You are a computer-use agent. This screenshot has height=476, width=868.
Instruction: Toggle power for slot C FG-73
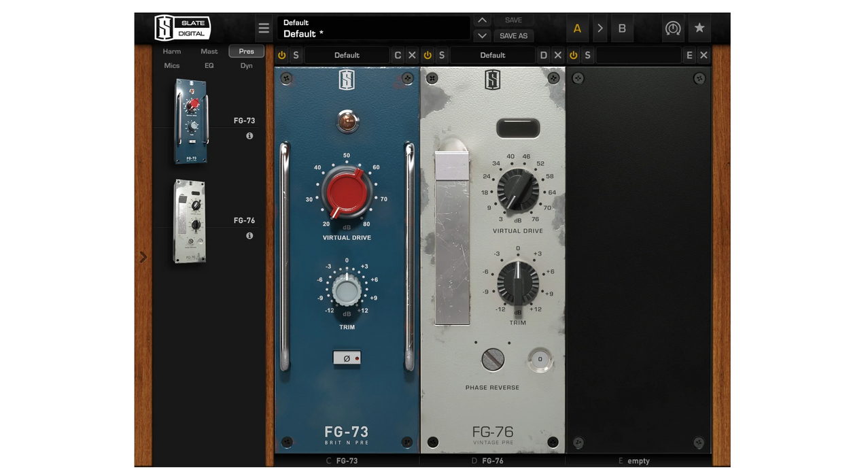click(x=282, y=55)
